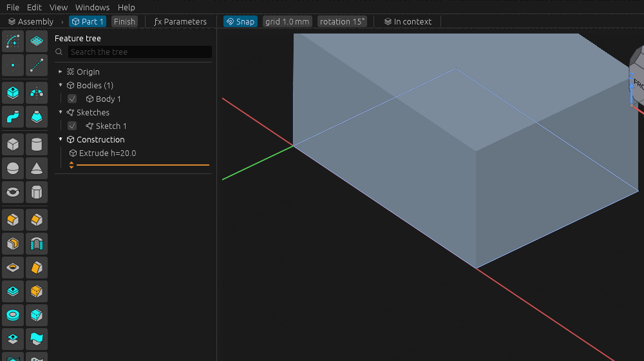Viewport: 644px width, 361px height.
Task: Apply the Chamfer tool
Action: [x=37, y=220]
